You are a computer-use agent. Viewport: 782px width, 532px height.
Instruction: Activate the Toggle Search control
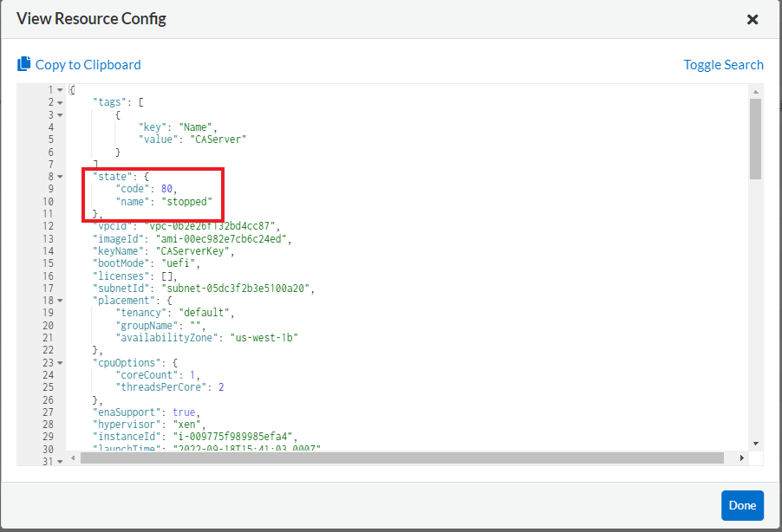[x=723, y=64]
